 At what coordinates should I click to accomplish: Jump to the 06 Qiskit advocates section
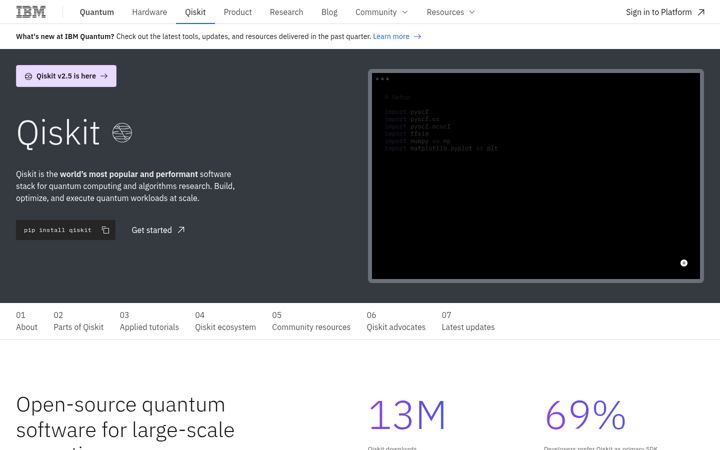(x=396, y=321)
